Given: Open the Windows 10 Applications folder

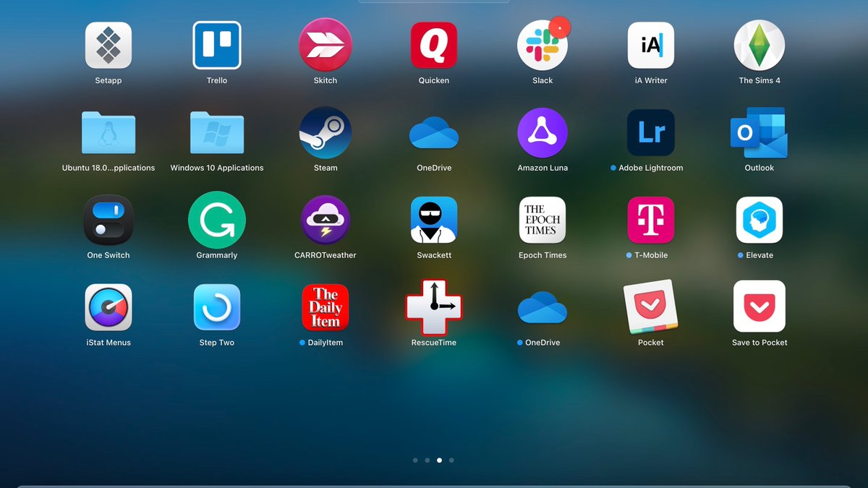Looking at the screenshot, I should tap(217, 132).
